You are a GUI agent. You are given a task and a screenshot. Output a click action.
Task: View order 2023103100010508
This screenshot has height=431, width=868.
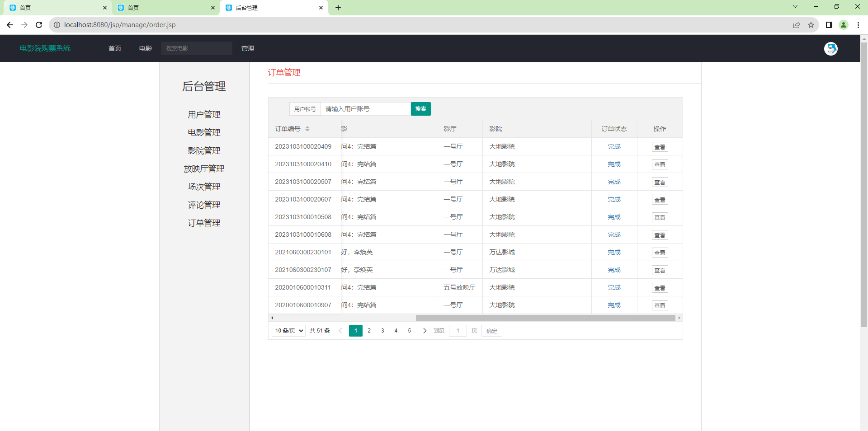(660, 217)
